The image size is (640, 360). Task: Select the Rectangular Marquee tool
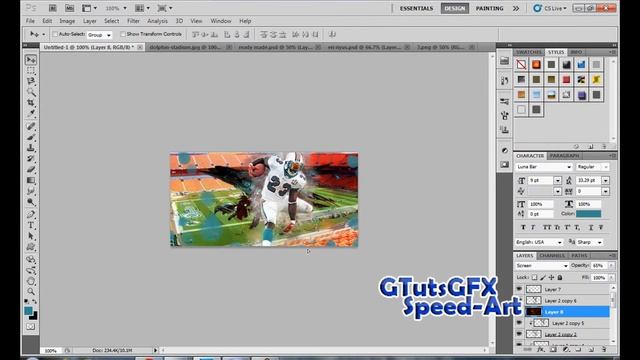pos(31,71)
